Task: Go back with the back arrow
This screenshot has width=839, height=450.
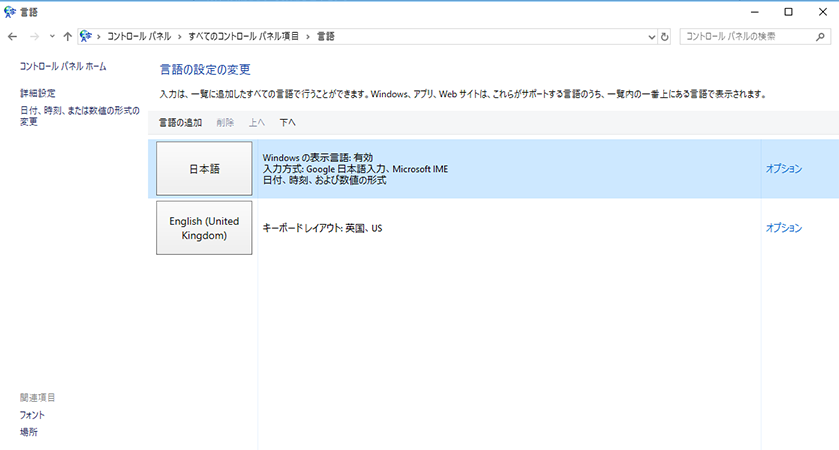Action: coord(12,36)
